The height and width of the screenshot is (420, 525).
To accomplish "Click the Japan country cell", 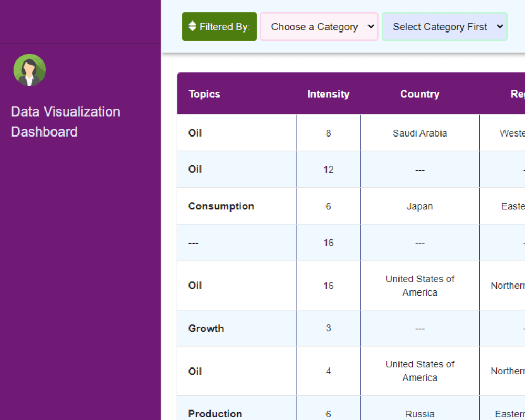I will tap(419, 206).
